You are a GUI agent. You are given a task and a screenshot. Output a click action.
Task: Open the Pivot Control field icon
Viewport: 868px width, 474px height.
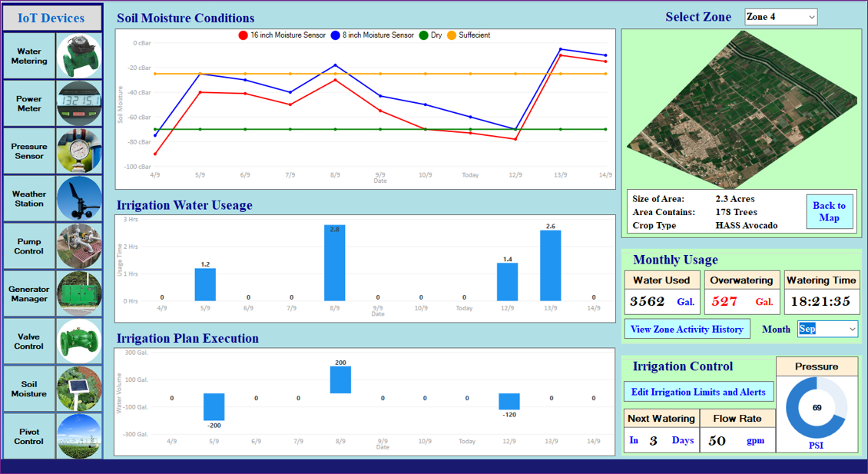click(79, 437)
